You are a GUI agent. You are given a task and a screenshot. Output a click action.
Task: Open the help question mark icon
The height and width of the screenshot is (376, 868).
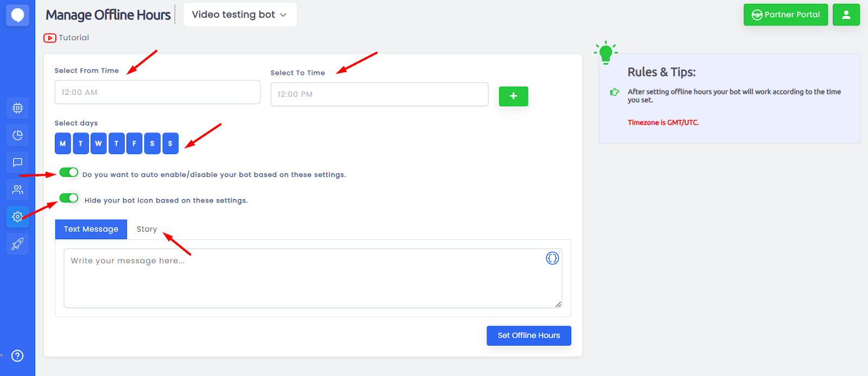pyautogui.click(x=17, y=356)
